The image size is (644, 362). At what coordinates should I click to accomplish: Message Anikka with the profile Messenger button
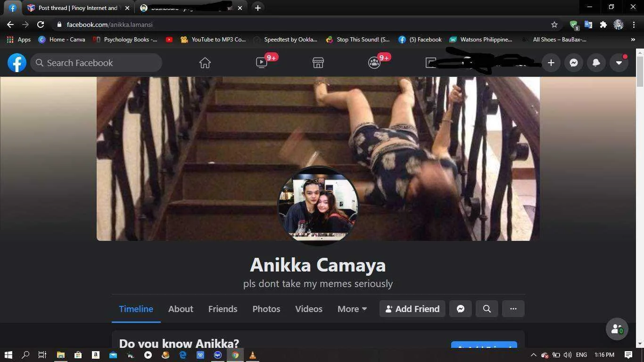461,309
